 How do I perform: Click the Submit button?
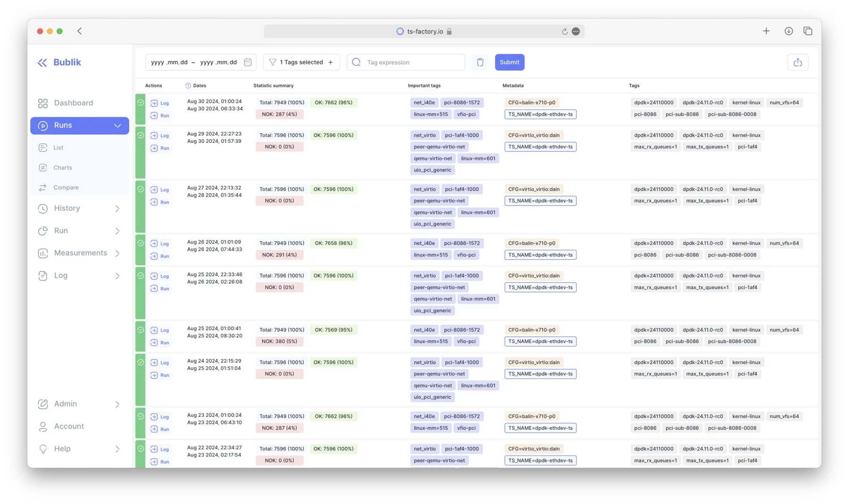click(509, 62)
